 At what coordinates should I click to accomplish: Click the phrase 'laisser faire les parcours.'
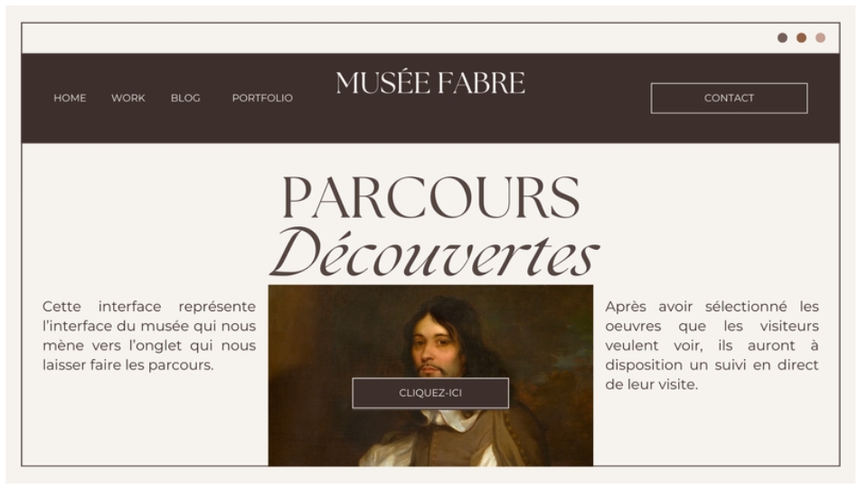[x=127, y=366]
